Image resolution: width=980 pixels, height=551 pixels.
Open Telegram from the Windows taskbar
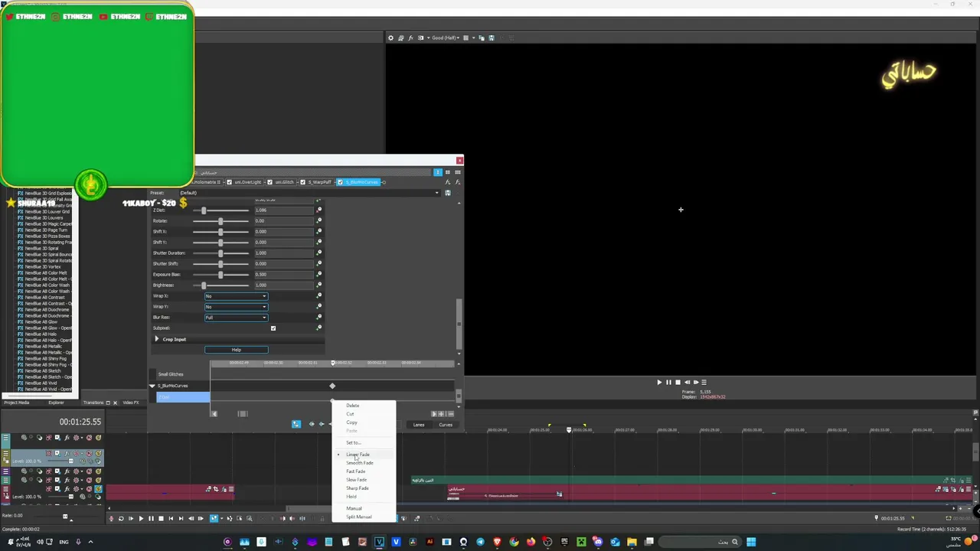click(x=480, y=542)
